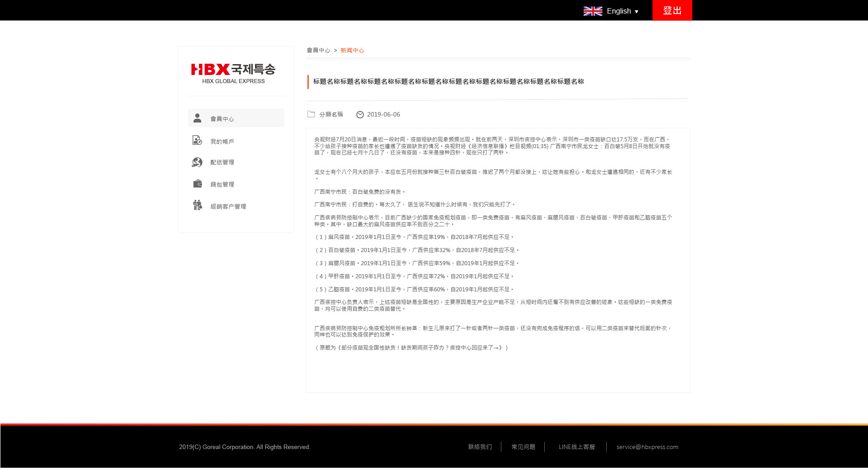Click the 我的帳戶 document icon
Viewport: 868px width, 468px height.
click(197, 140)
